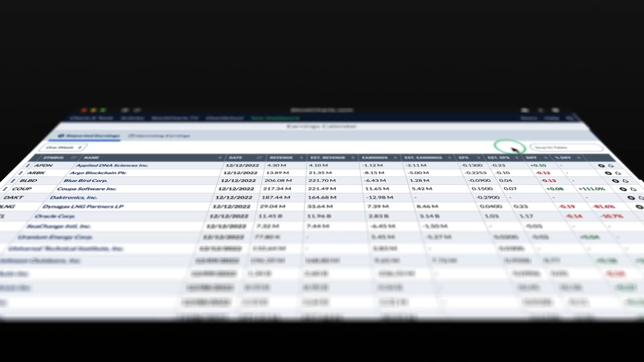Click the bell alert icon in BLBD row

pyautogui.click(x=626, y=181)
